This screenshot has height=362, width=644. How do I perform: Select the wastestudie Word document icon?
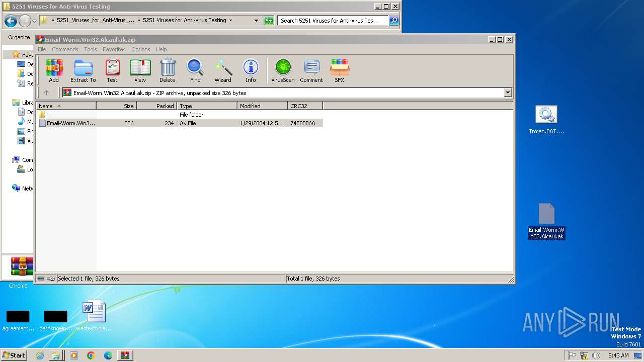94,316
